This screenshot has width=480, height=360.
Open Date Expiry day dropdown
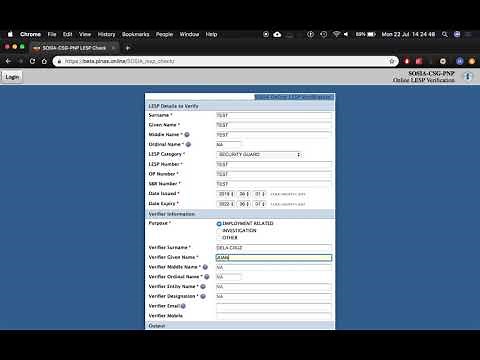(259, 204)
